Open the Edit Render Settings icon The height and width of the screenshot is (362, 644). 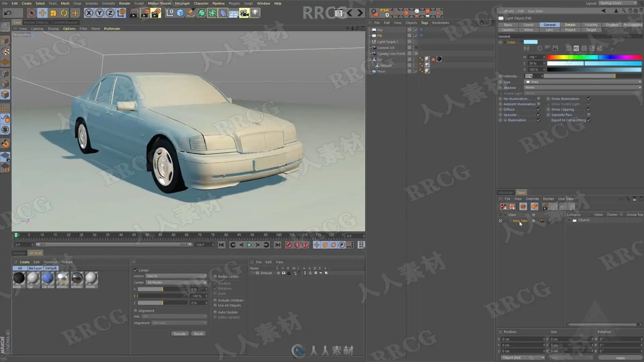point(156,13)
